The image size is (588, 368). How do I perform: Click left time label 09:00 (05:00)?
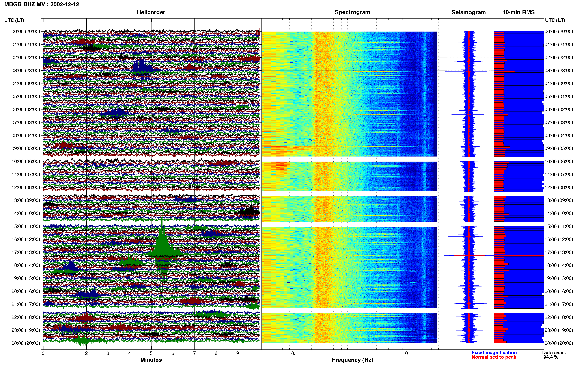pos(26,148)
